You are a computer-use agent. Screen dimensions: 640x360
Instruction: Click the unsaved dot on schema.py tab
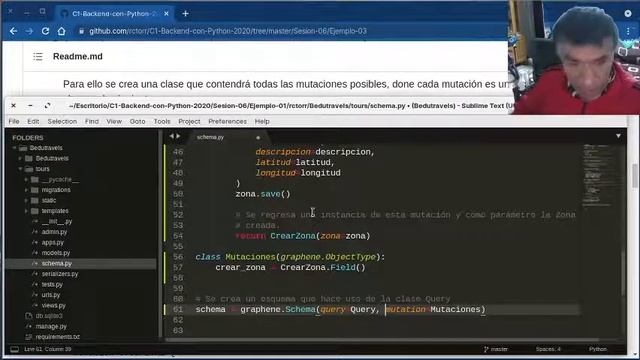pos(258,138)
